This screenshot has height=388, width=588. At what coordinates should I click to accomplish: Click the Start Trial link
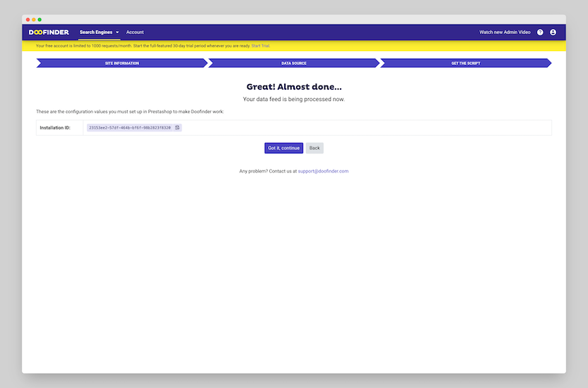click(260, 46)
